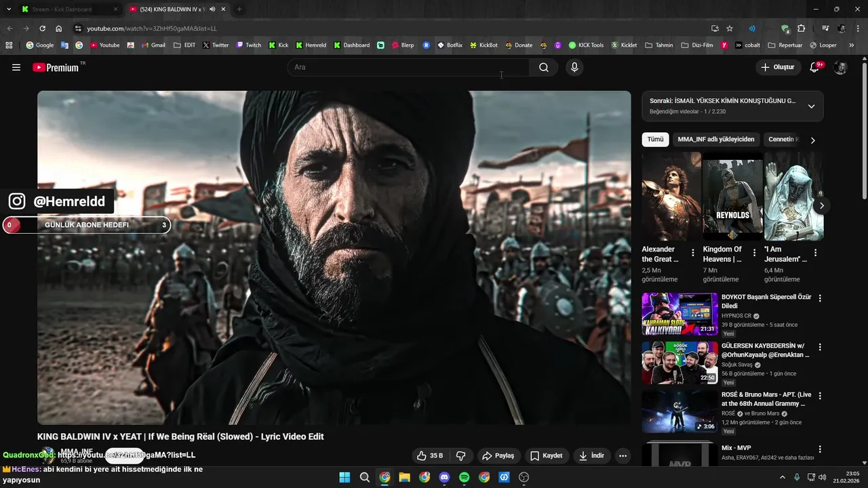868x488 pixels.
Task: Start voice search with microphone icon
Action: pyautogui.click(x=574, y=67)
